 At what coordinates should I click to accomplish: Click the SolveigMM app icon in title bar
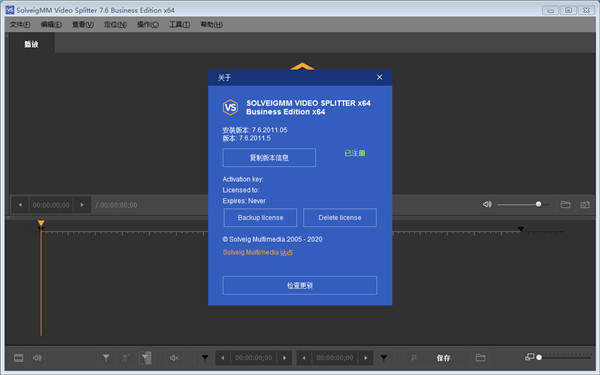(x=10, y=10)
